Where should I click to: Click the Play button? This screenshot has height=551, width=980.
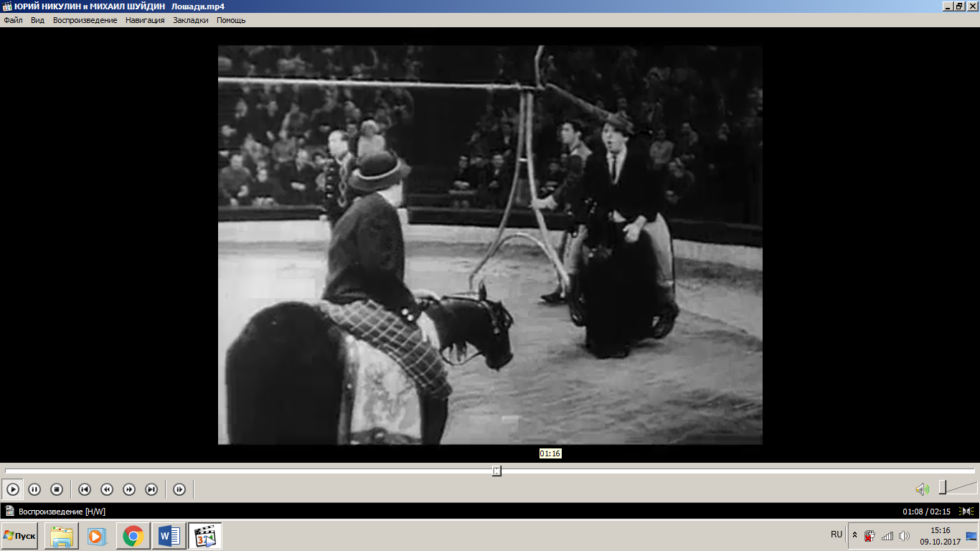13,489
